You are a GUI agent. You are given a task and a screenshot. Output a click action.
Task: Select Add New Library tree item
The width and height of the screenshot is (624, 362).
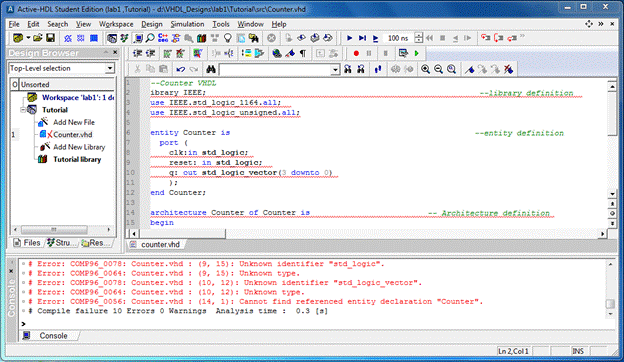[79, 147]
